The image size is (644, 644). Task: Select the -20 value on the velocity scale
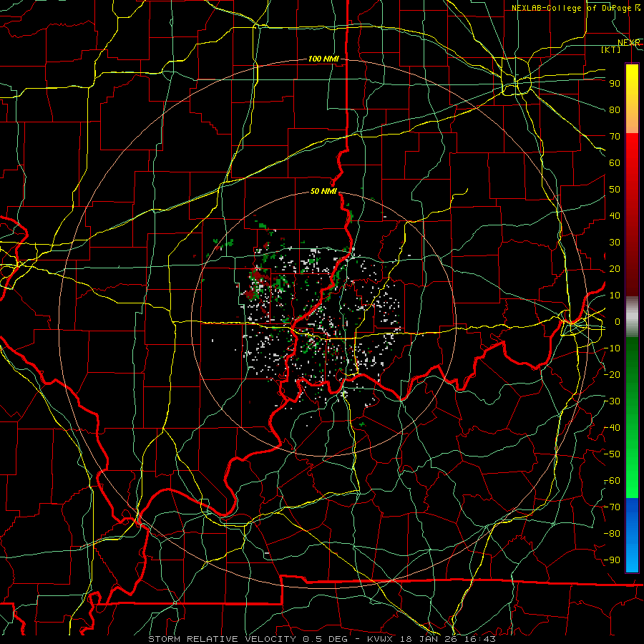coord(612,375)
